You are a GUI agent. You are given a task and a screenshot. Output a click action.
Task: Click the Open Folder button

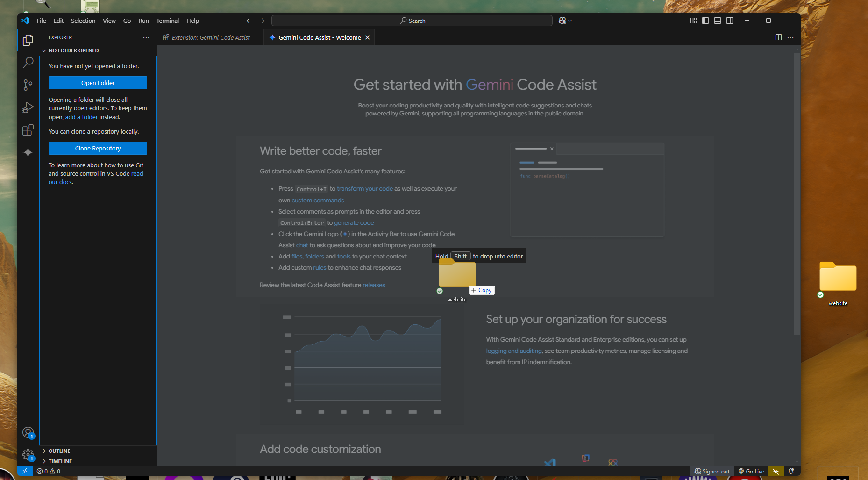tap(98, 83)
